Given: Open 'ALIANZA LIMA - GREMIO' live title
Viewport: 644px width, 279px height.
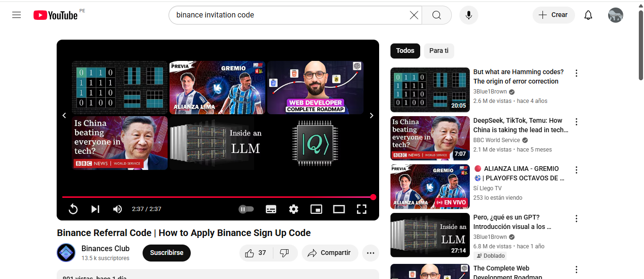Looking at the screenshot, I should (x=519, y=173).
